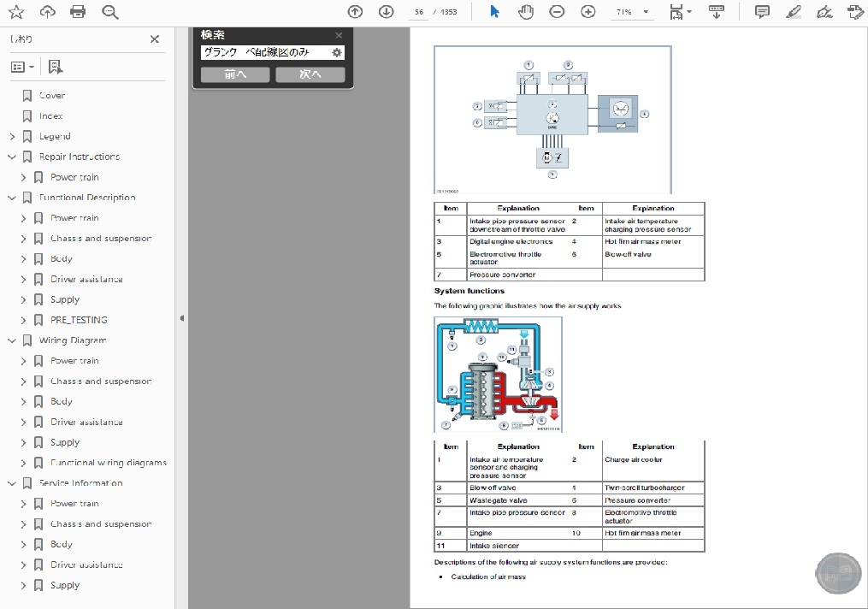Click the engine control block diagram
Image resolution: width=868 pixels, height=609 pixels.
[553, 120]
